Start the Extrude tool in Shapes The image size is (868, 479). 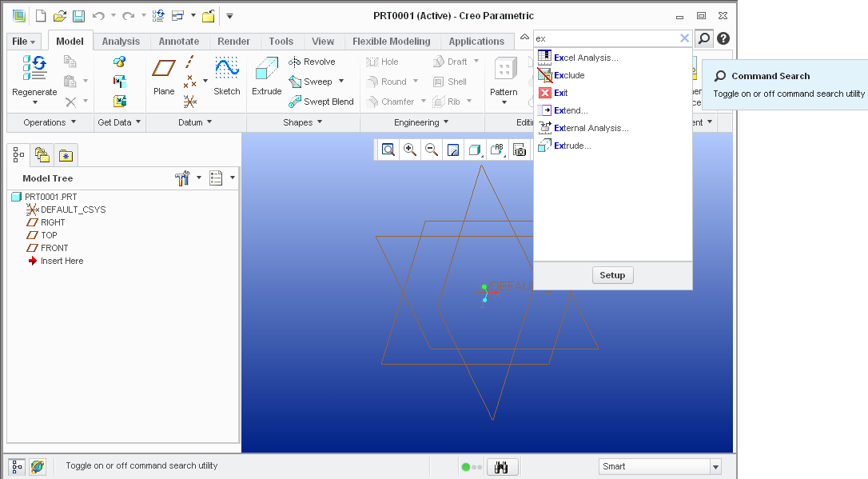[x=267, y=76]
